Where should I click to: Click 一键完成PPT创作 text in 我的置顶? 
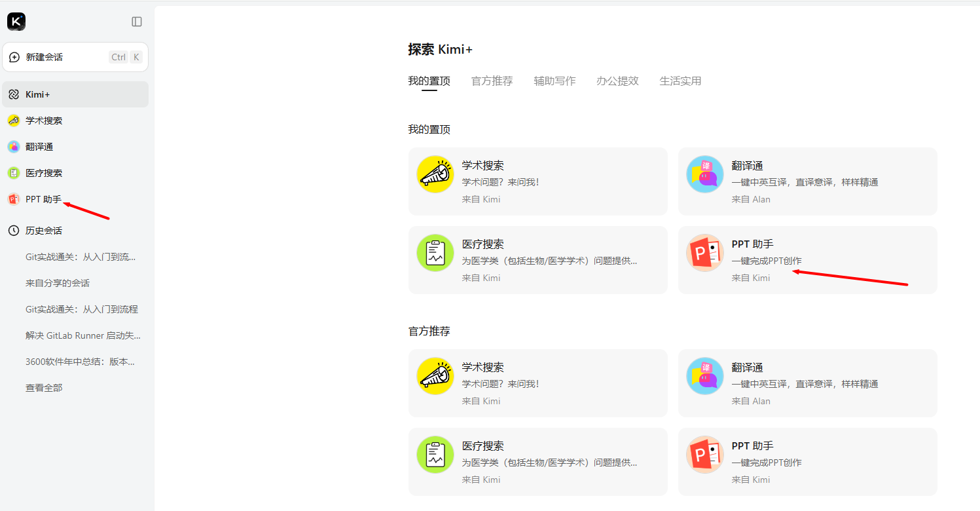(x=767, y=261)
